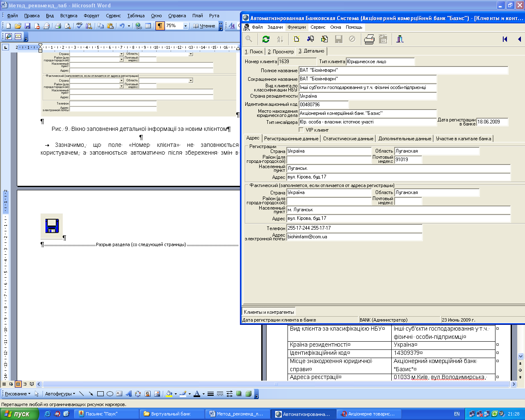Click the пуск Start button

19,414
